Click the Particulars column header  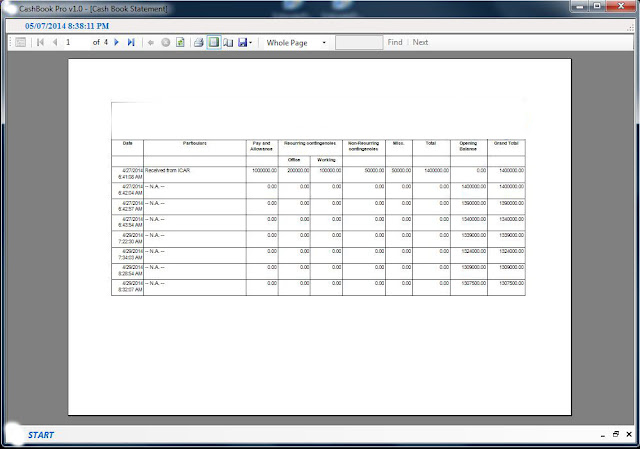(x=195, y=147)
